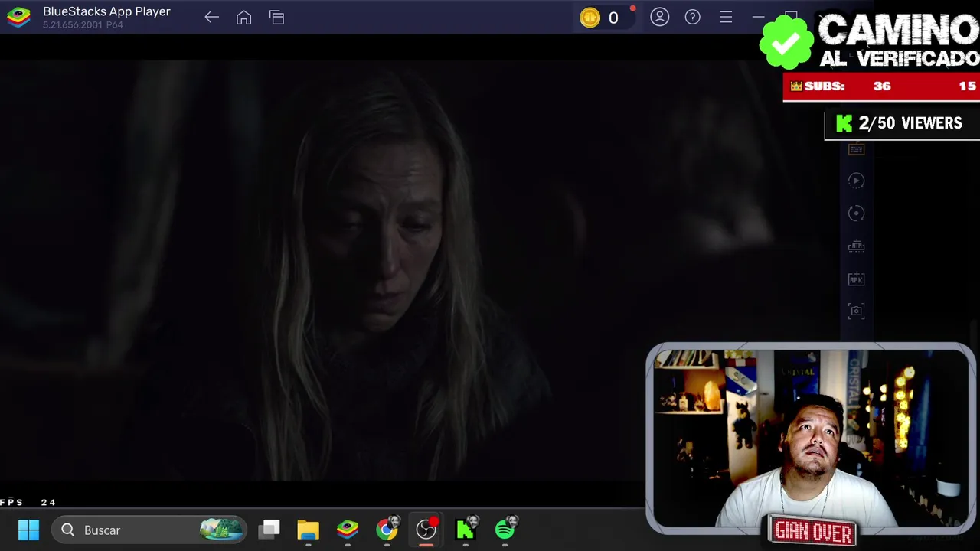
Task: Switch to OBS Studio on the taskbar
Action: pyautogui.click(x=426, y=529)
